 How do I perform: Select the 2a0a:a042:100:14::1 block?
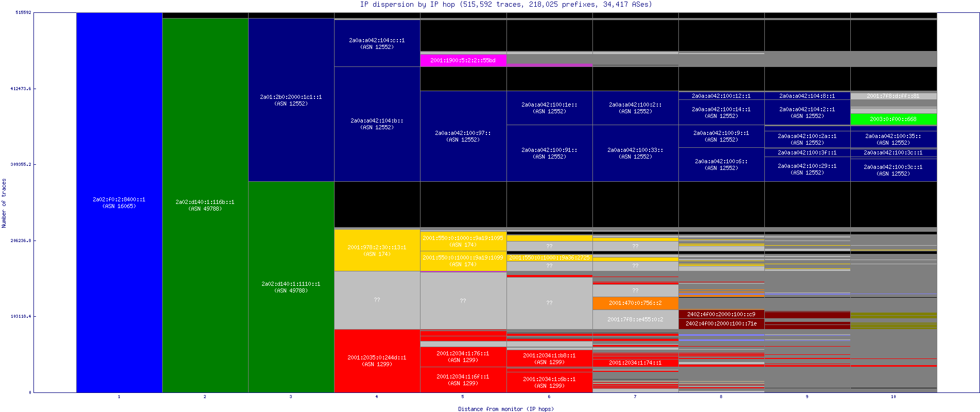pyautogui.click(x=722, y=112)
